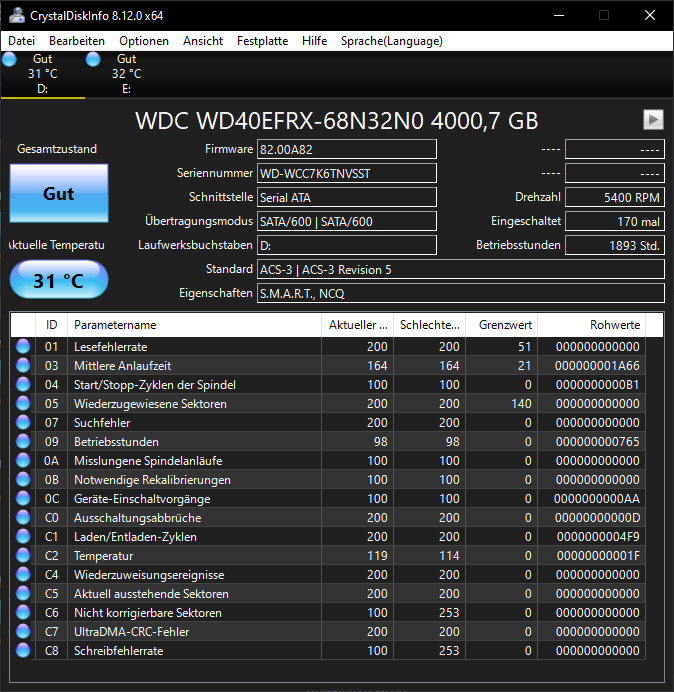674x692 pixels.
Task: Click status orb for Laden/Entladen-Zyklen
Action: pos(23,536)
